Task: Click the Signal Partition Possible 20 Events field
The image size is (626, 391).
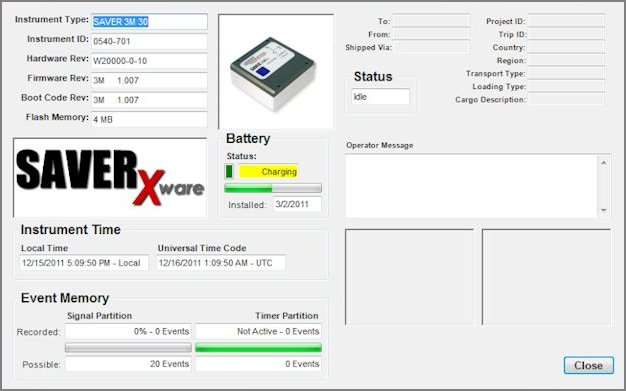Action: tap(128, 364)
